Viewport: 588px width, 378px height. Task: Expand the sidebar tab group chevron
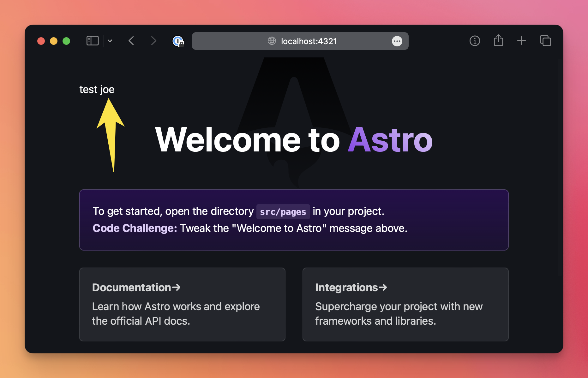(x=110, y=41)
